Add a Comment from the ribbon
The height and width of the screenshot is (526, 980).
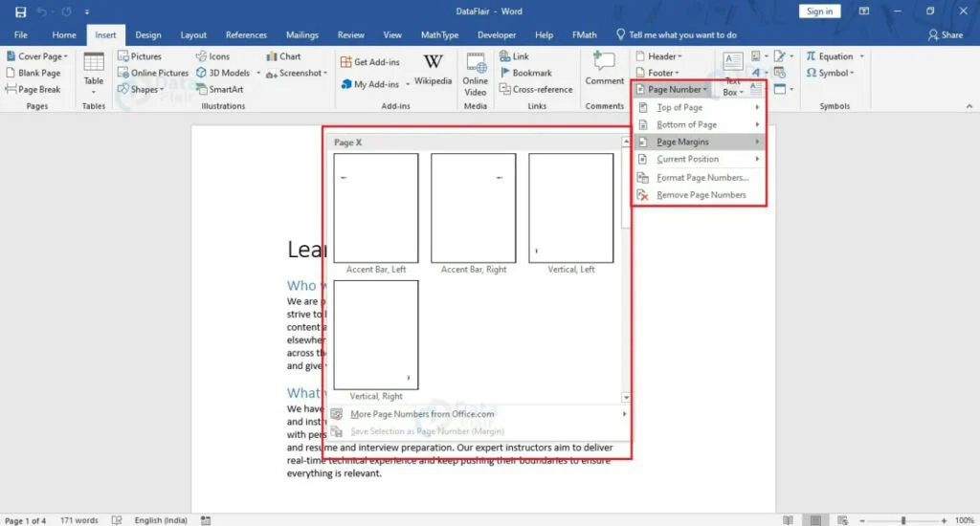pyautogui.click(x=604, y=69)
